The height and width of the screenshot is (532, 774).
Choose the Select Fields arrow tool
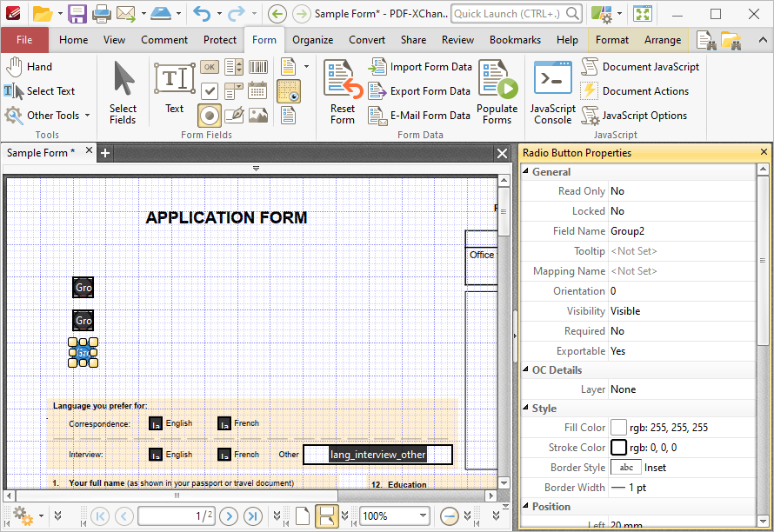tap(123, 93)
